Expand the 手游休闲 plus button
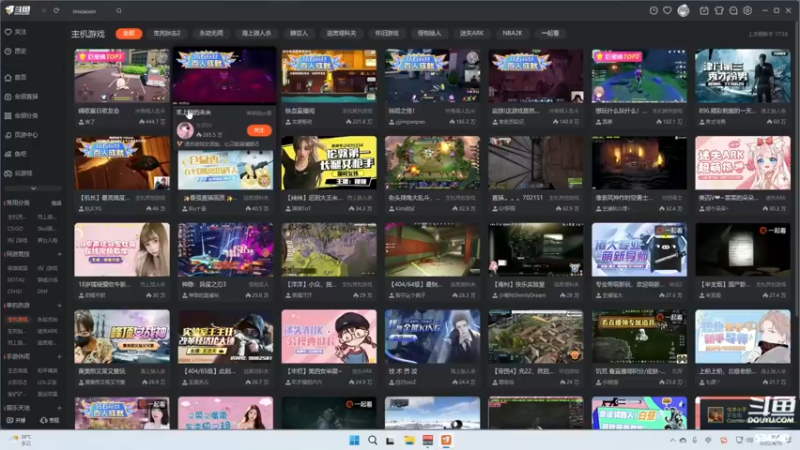The height and width of the screenshot is (450, 800). (59, 357)
